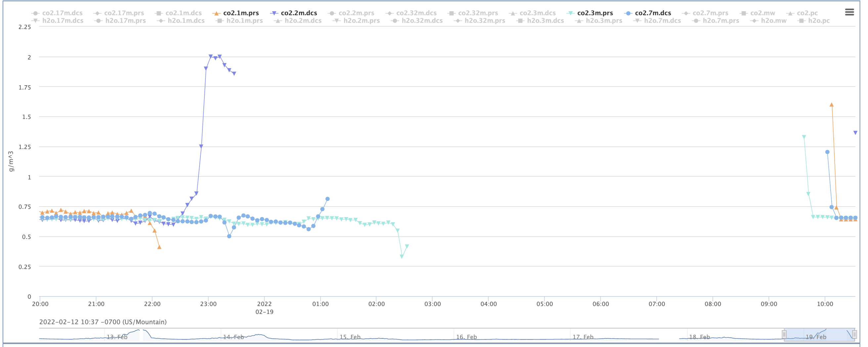Click the co2.mw gray square legend icon
The height and width of the screenshot is (347, 868).
743,13
